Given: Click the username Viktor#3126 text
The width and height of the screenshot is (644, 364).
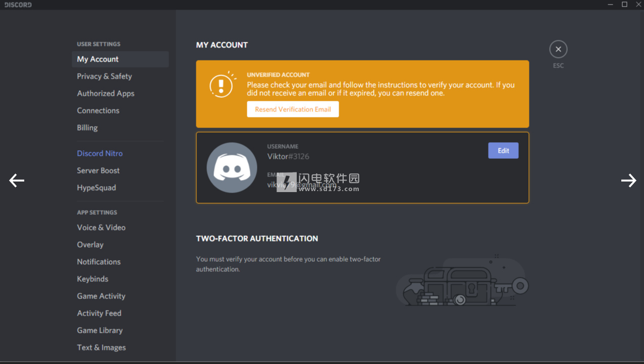Looking at the screenshot, I should [x=288, y=156].
